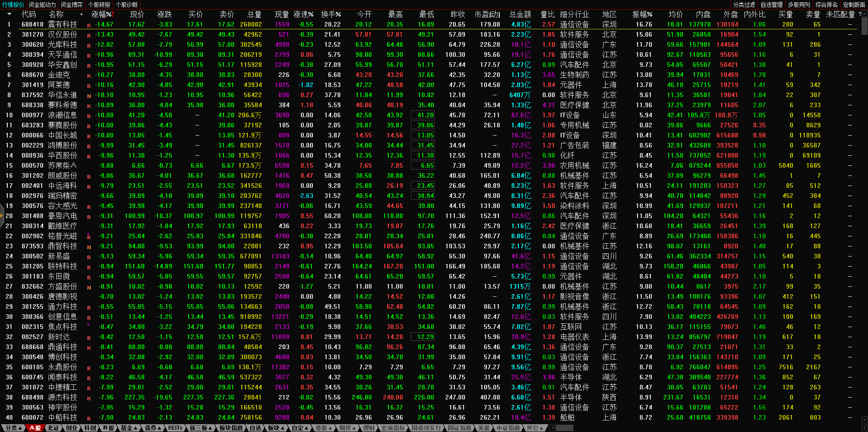Viewport: 868px width, 432px height.
Task: Click the R marker icon beside 汉仪股份
Action: coord(89,35)
